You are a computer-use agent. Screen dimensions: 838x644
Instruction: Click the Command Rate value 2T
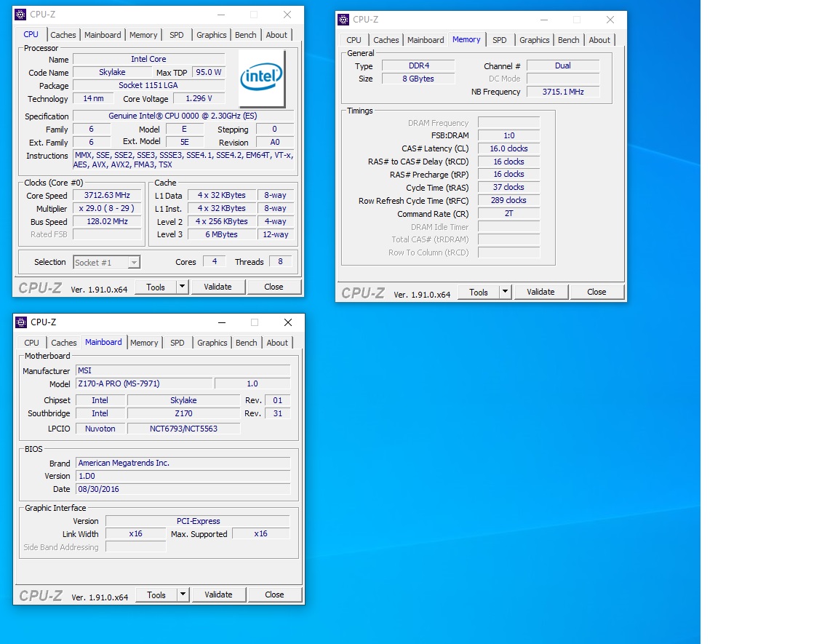[x=508, y=213]
